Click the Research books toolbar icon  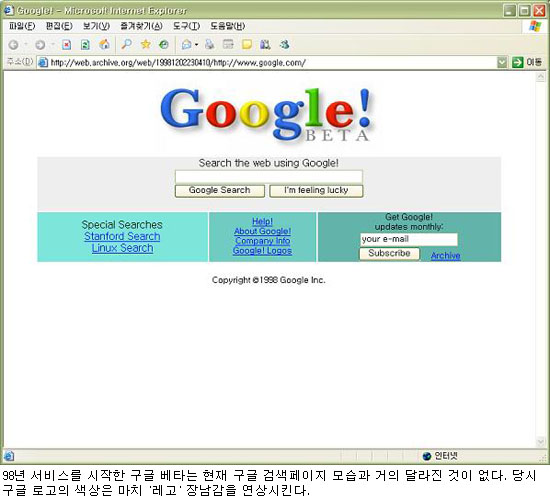tap(265, 45)
